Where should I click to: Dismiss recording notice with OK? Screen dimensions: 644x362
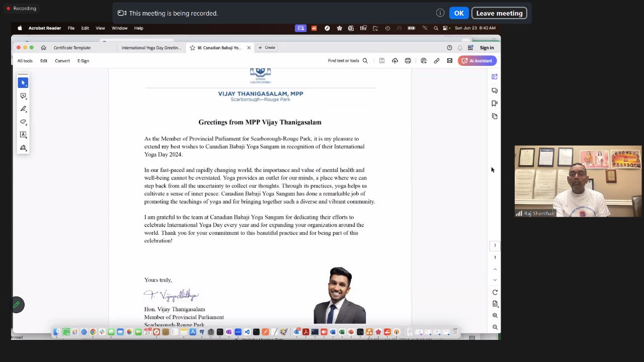(459, 13)
